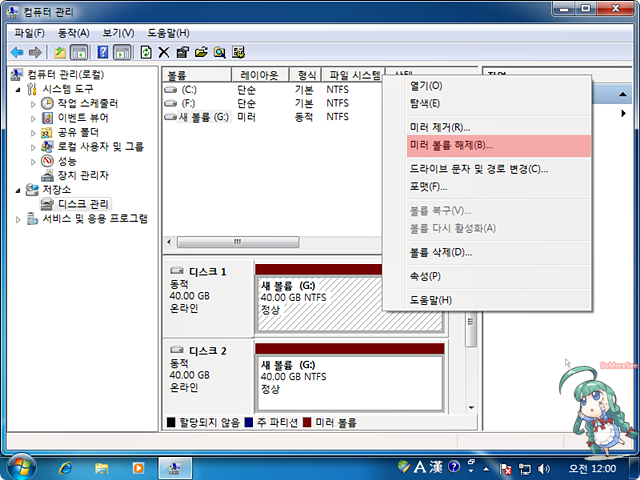The width and height of the screenshot is (640, 480).
Task: Click the Delete (X) toolbar icon
Action: coord(164,52)
